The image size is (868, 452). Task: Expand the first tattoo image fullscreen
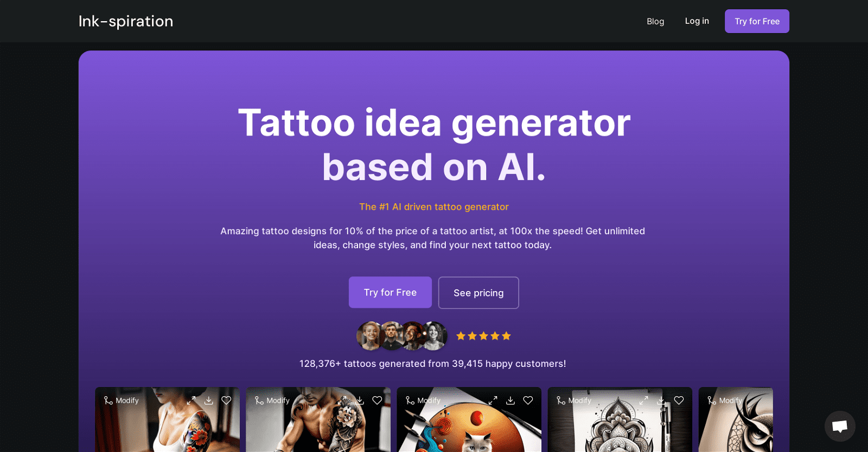(192, 401)
